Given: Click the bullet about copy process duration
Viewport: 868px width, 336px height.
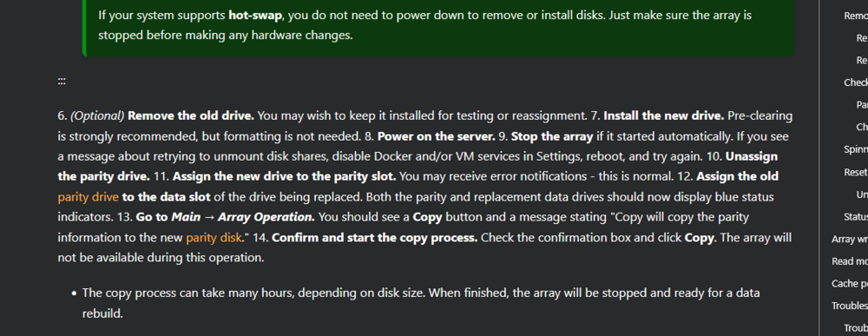Looking at the screenshot, I should click(421, 303).
